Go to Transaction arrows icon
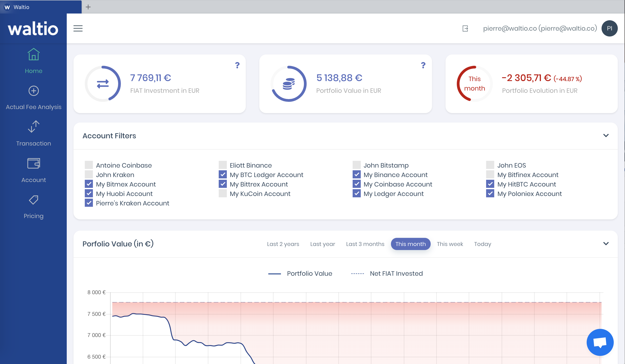Image resolution: width=625 pixels, height=364 pixels. [x=33, y=127]
